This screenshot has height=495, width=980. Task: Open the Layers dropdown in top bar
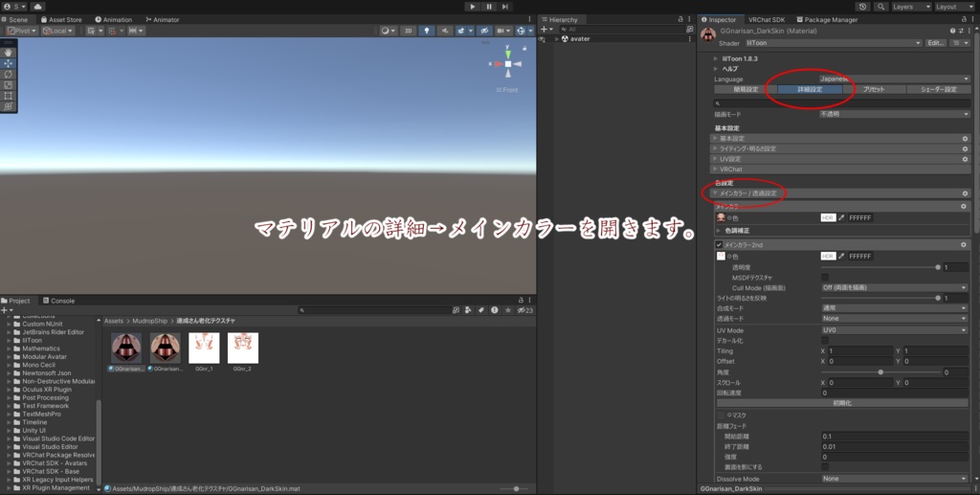pyautogui.click(x=911, y=7)
